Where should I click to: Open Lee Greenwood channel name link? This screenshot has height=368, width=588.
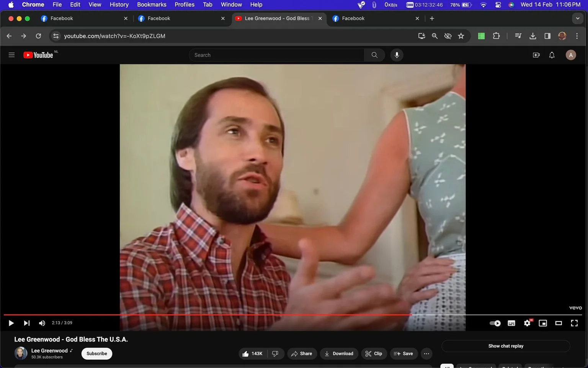[49, 350]
